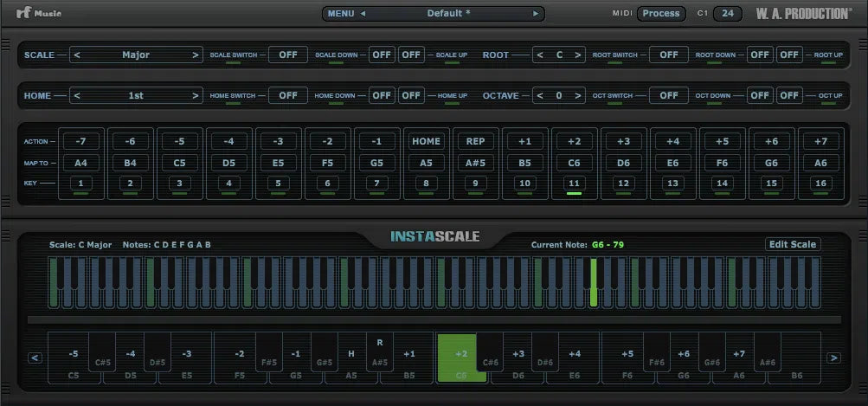This screenshot has width=868, height=406.
Task: Open the 1st home position selector
Action: click(x=136, y=95)
